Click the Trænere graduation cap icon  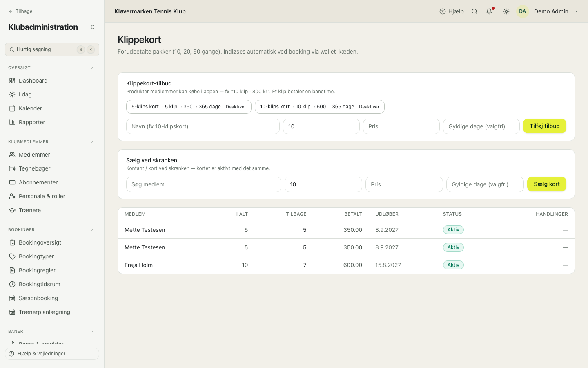coord(12,210)
